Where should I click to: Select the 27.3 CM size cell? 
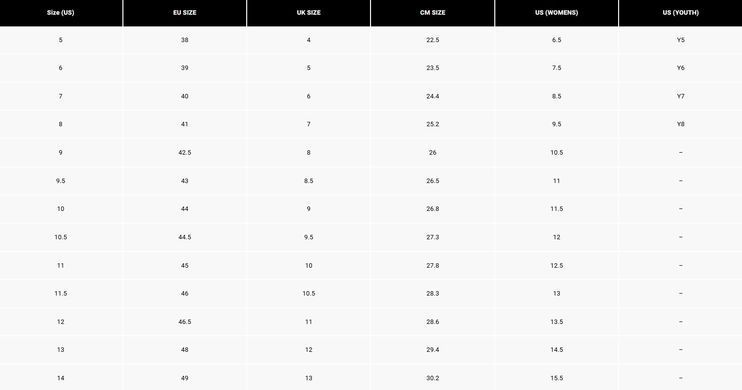point(433,237)
